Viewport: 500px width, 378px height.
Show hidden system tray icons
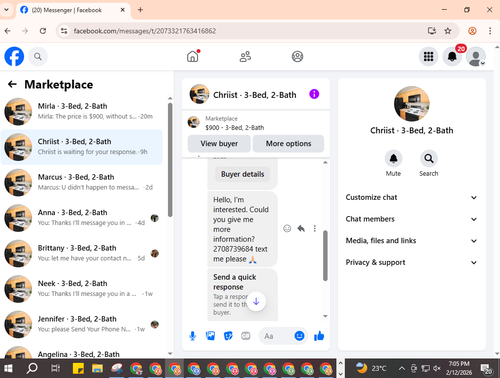[402, 368]
